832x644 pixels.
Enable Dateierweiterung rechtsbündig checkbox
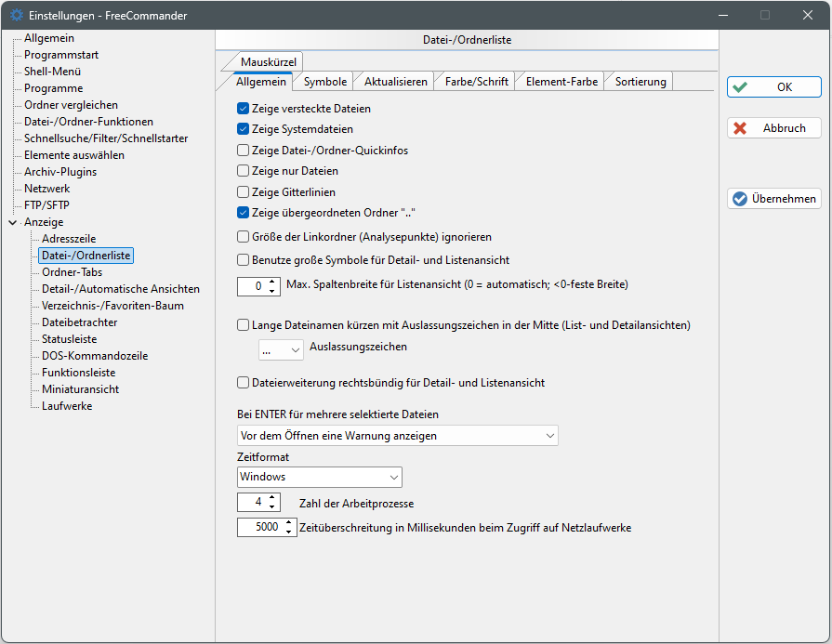click(243, 383)
